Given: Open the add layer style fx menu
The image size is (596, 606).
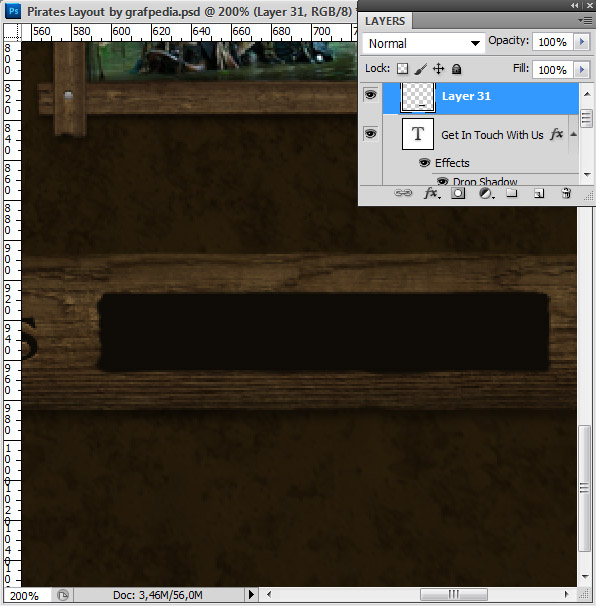Looking at the screenshot, I should (431, 193).
